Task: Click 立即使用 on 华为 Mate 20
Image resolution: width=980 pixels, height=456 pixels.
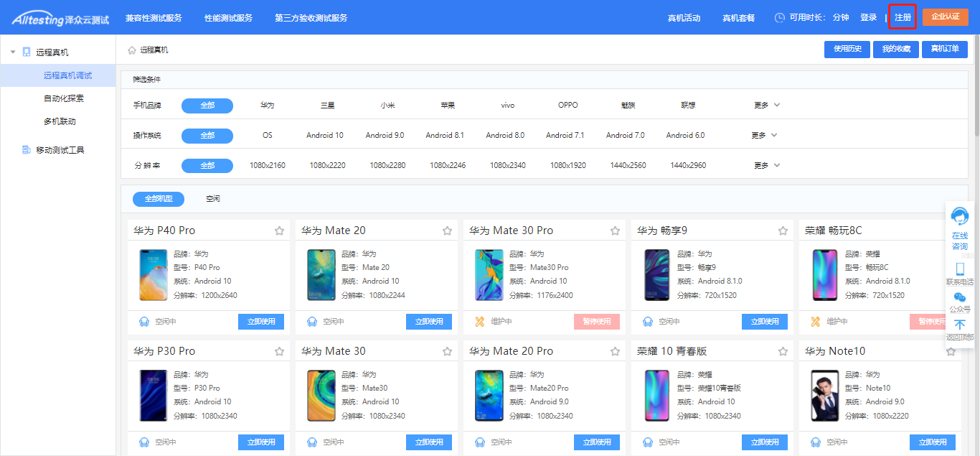Action: point(429,322)
